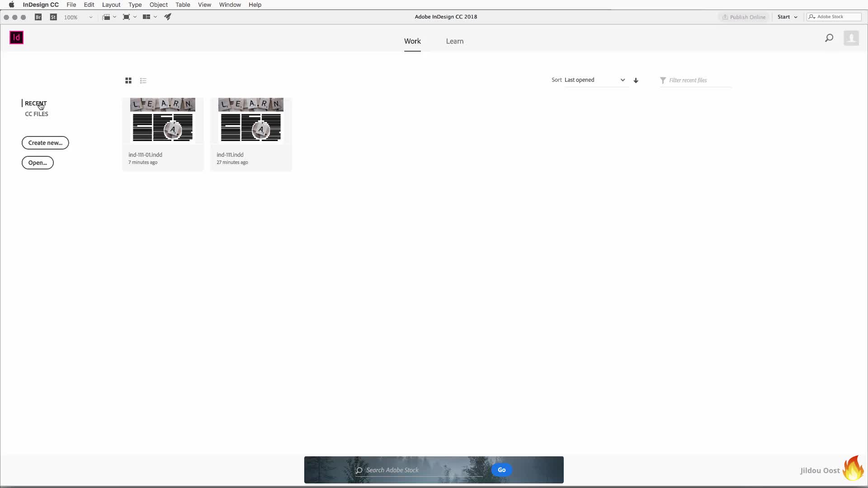Open the File menu
868x488 pixels.
click(71, 5)
